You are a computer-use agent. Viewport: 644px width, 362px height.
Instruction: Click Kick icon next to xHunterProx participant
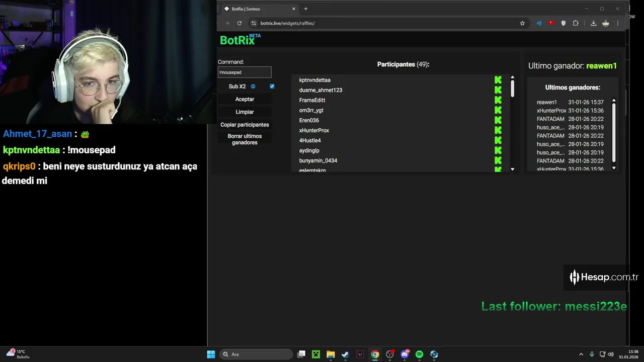tap(498, 130)
